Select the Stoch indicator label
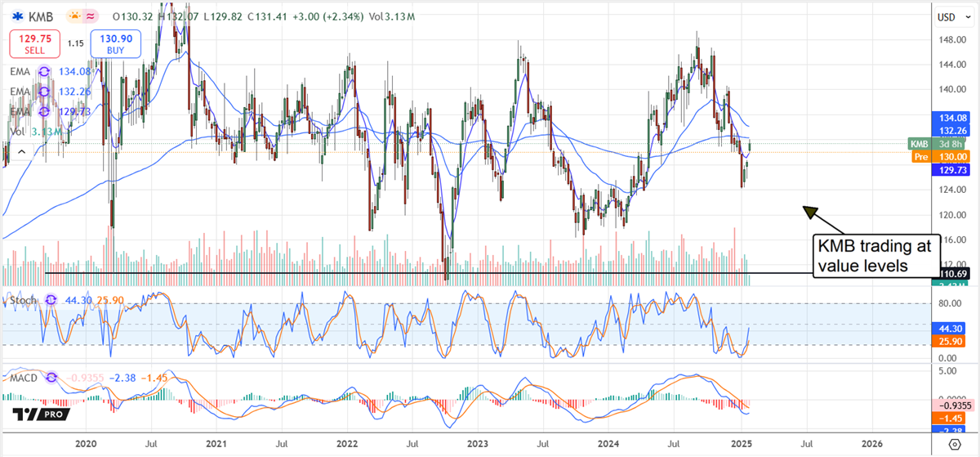The width and height of the screenshot is (980, 457). pyautogui.click(x=21, y=301)
